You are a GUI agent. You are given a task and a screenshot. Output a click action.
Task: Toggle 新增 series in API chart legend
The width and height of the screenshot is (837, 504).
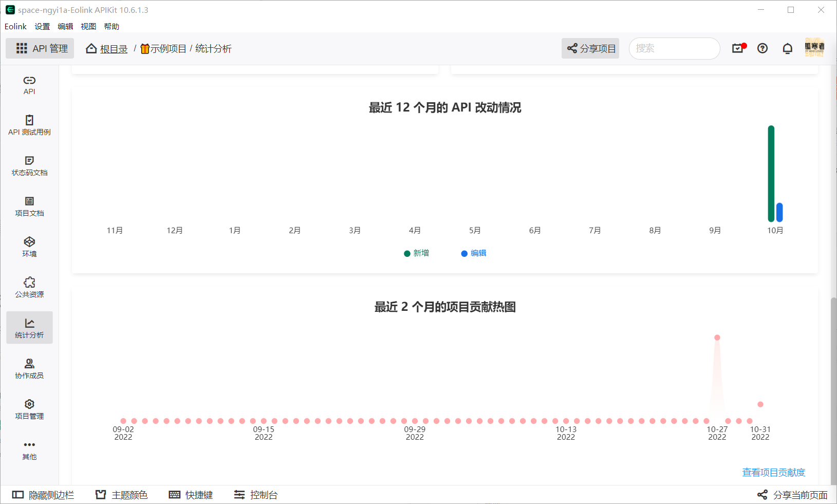417,253
